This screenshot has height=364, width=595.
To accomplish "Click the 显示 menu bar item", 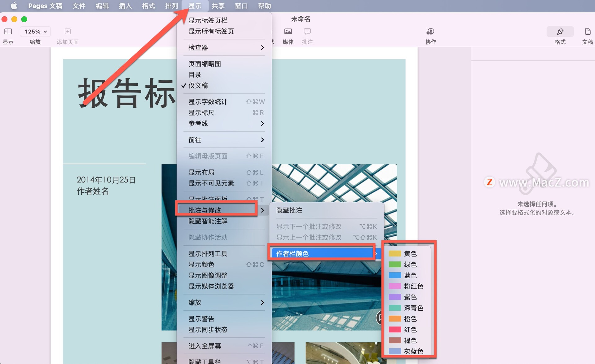I will pyautogui.click(x=195, y=6).
